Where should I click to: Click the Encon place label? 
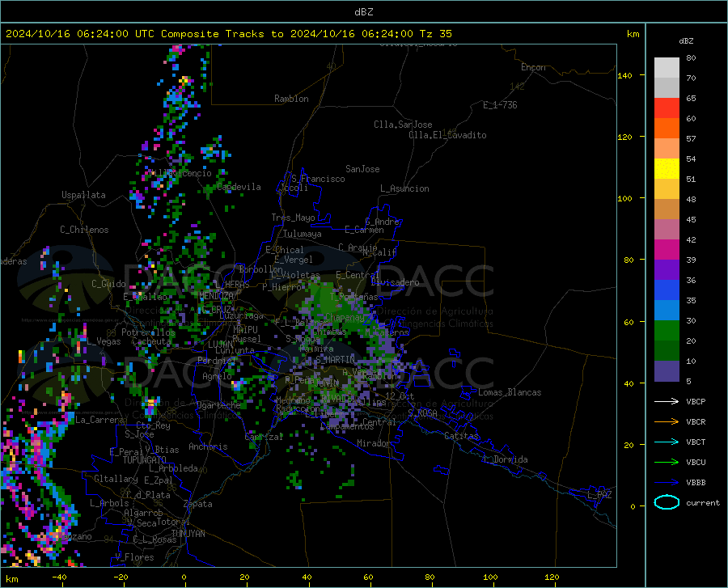click(533, 67)
